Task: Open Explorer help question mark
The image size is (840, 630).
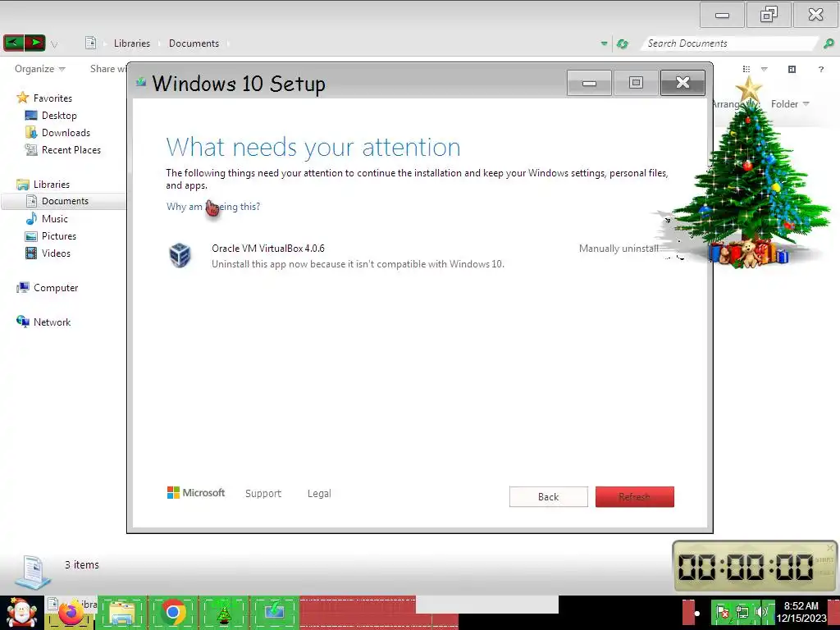Action: click(820, 69)
